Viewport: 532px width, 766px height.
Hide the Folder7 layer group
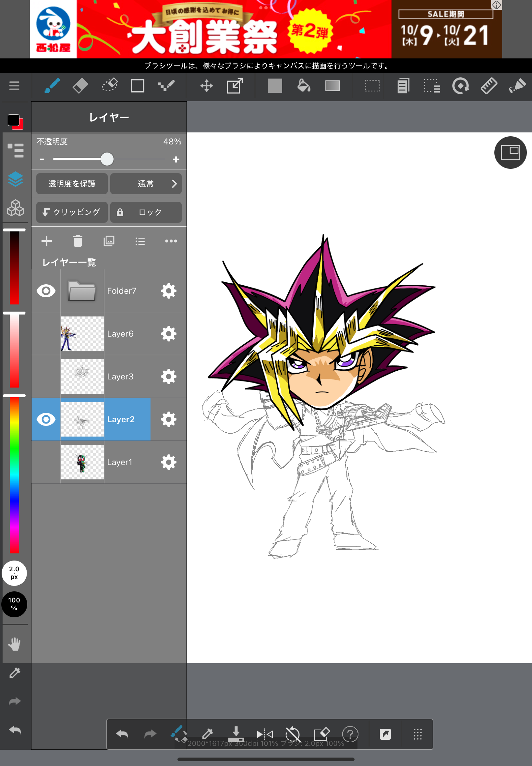(x=46, y=291)
